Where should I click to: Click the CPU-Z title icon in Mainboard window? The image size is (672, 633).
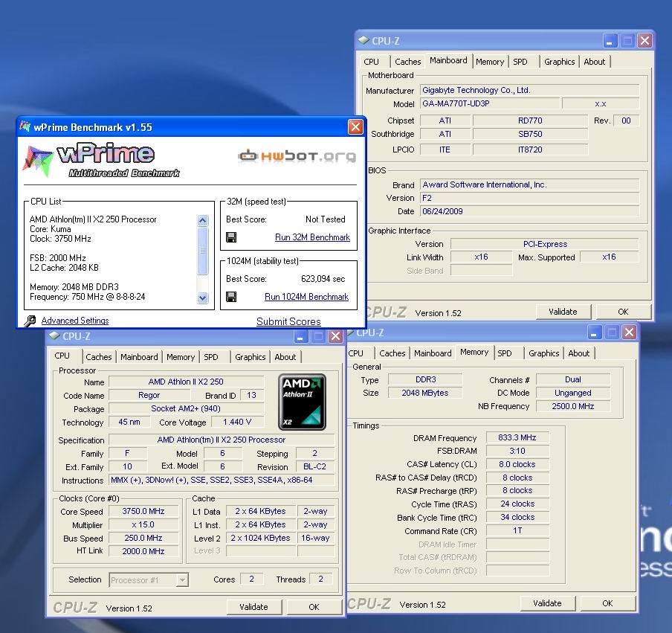pyautogui.click(x=364, y=40)
